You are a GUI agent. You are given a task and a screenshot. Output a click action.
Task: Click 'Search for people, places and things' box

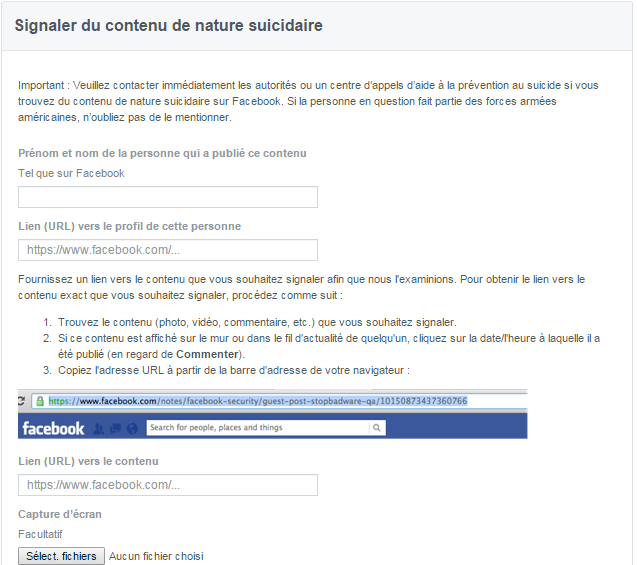point(258,428)
